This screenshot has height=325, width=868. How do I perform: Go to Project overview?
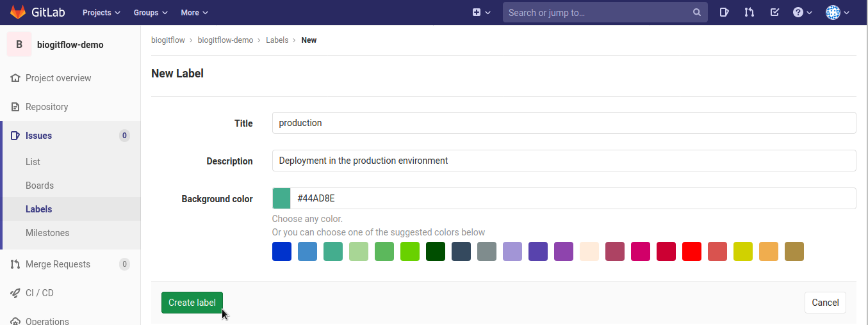[x=58, y=78]
